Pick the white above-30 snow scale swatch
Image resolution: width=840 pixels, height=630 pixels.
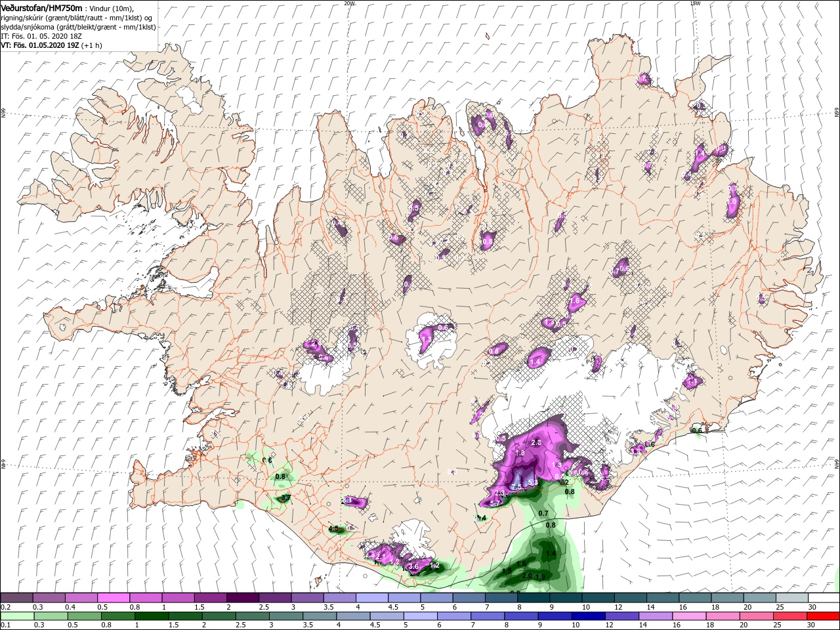824,598
